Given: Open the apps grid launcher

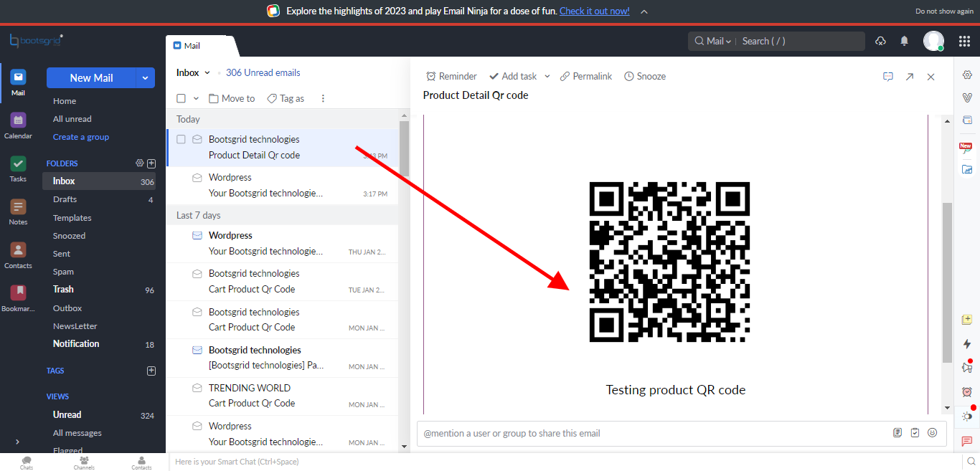Looking at the screenshot, I should point(964,41).
